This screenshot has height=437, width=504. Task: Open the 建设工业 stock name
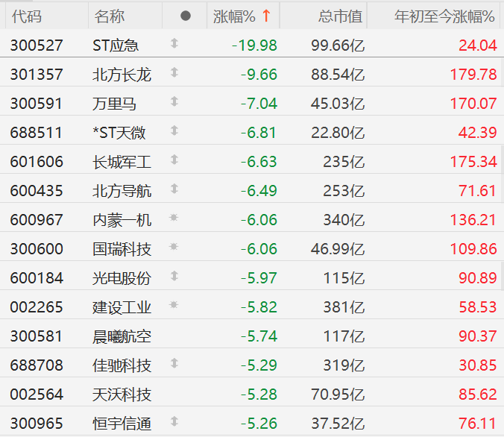122,307
